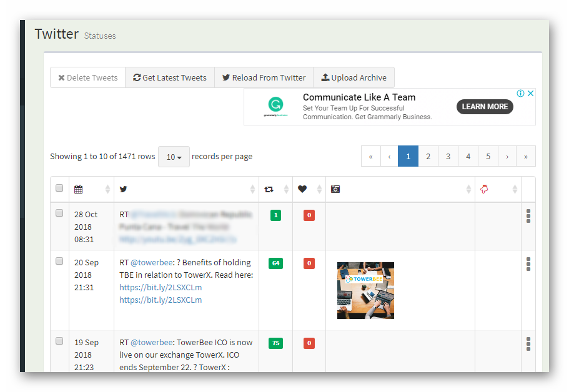Open second bit.ly/2LSXCLm link
The height and width of the screenshot is (392, 569).
[x=161, y=300]
